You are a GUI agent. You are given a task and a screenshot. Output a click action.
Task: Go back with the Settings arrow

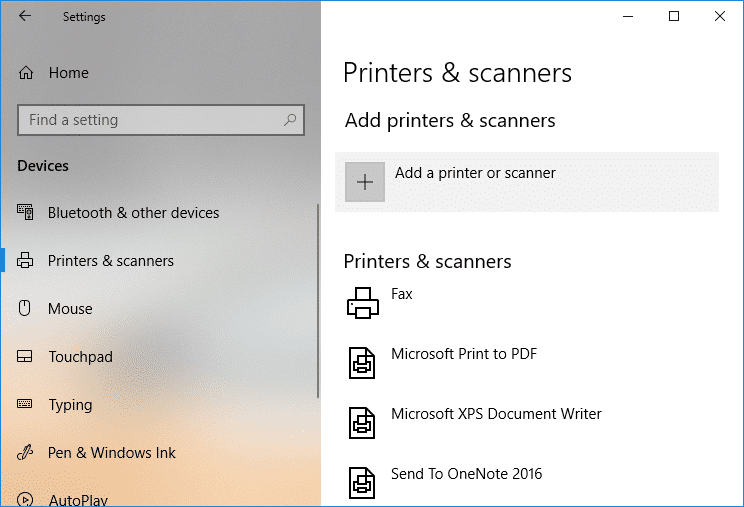[25, 16]
